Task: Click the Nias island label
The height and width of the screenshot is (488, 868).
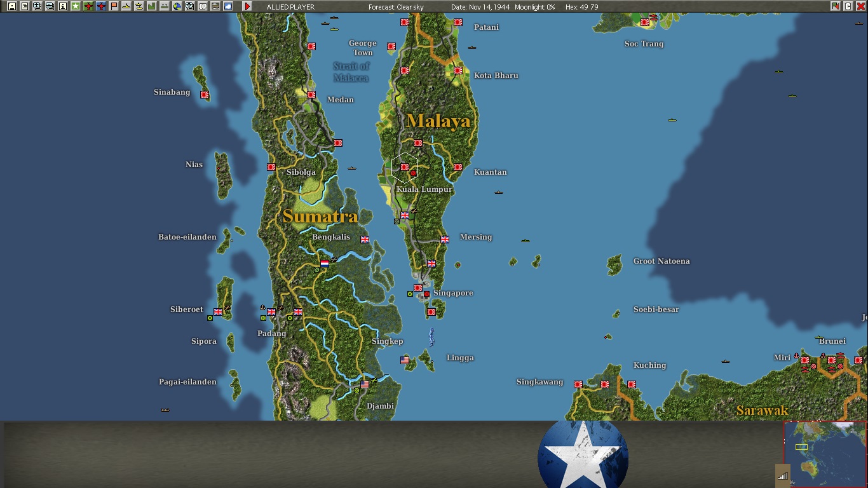Action: coord(194,165)
